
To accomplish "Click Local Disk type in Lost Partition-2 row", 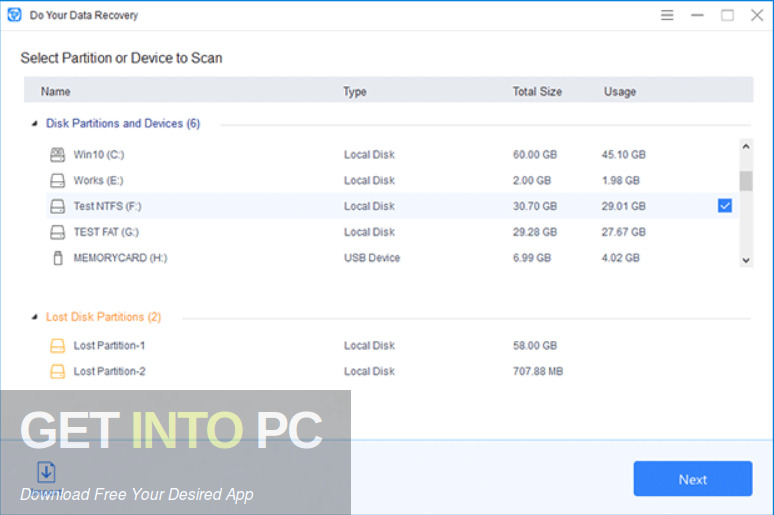I will click(x=369, y=371).
